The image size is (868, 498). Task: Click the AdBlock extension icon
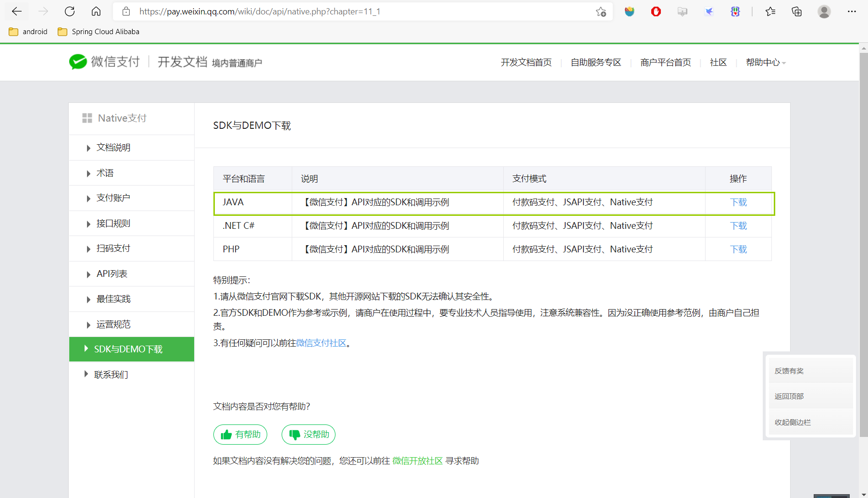click(656, 11)
